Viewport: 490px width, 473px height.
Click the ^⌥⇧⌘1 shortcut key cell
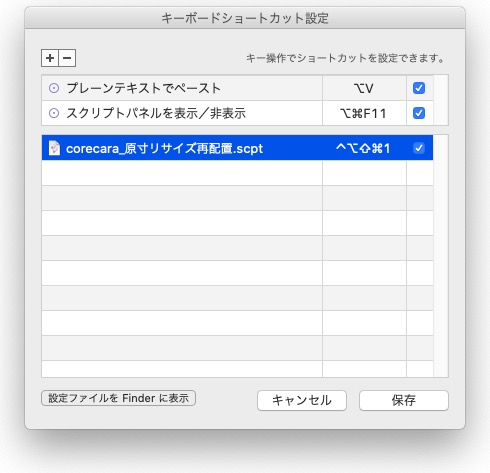click(364, 148)
